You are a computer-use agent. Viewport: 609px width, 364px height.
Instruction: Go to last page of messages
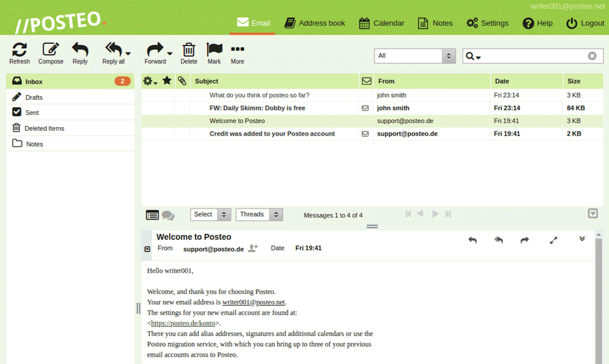[448, 214]
